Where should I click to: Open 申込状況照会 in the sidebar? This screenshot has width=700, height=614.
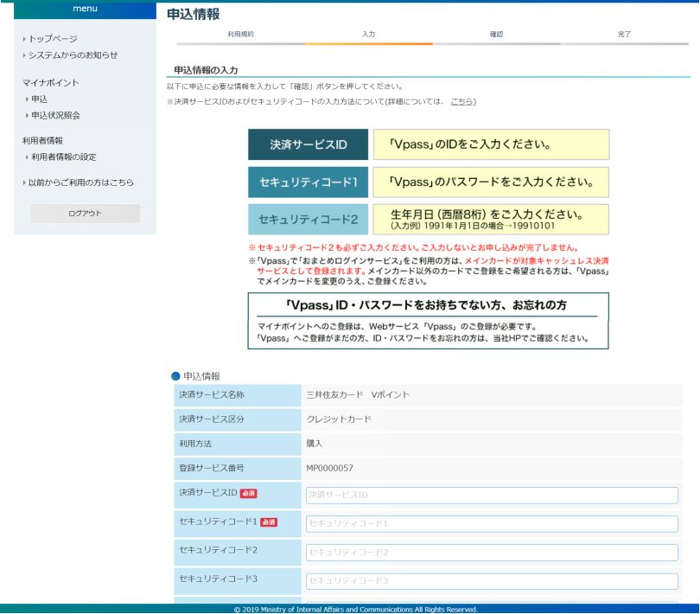tap(55, 115)
